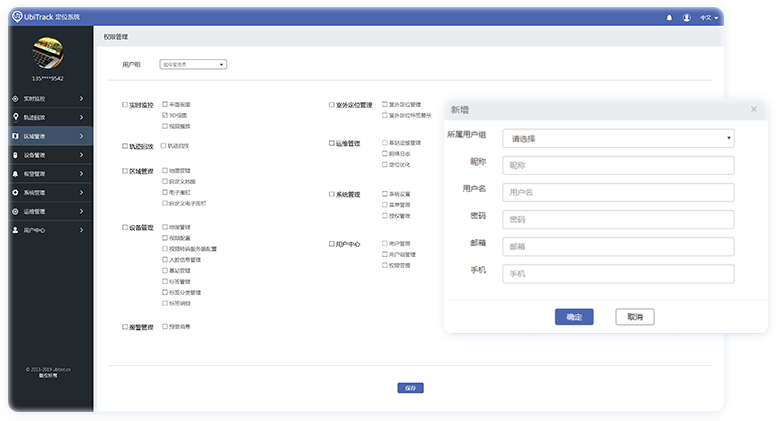Check the 室外定位管理 permission group checkbox

pyautogui.click(x=332, y=105)
